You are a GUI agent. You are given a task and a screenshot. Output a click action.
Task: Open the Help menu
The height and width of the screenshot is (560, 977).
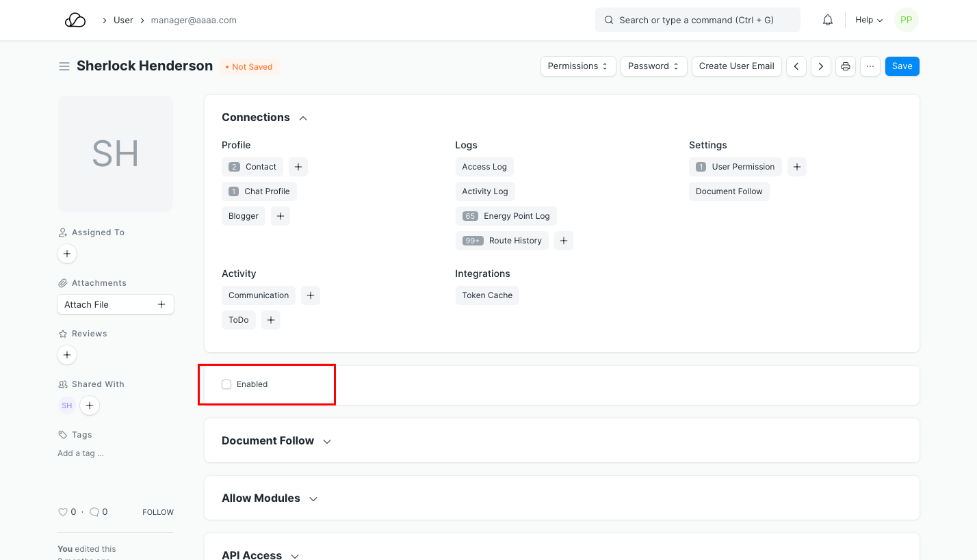(x=868, y=21)
